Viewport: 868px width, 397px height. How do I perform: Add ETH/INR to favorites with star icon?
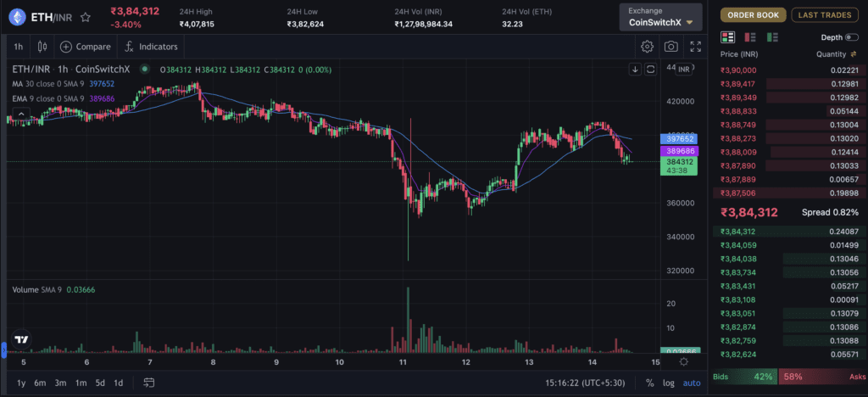coord(86,16)
